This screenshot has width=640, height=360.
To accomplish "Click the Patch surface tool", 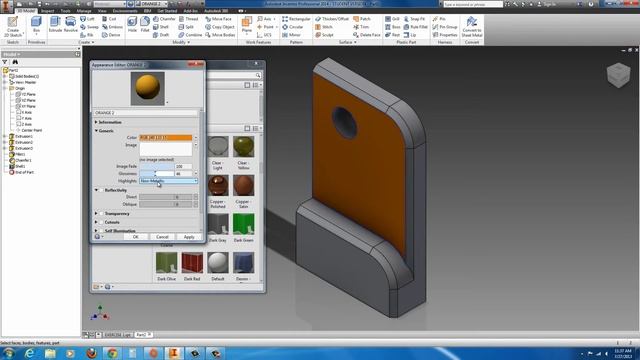I will pyautogui.click(x=362, y=19).
